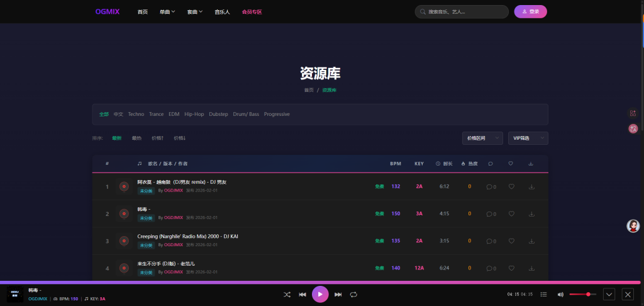The image size is (644, 306).
Task: Filter by Progressive genre
Action: coord(277,115)
